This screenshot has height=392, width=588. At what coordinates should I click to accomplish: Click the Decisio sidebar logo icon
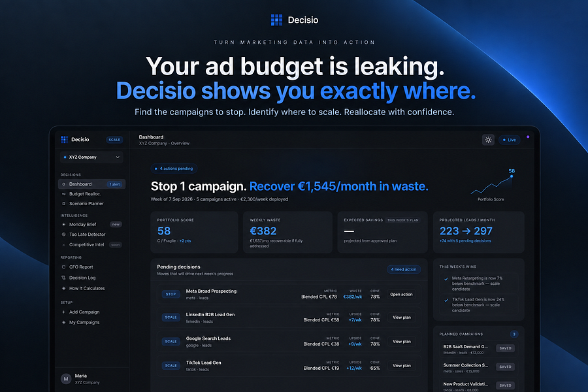pos(64,140)
